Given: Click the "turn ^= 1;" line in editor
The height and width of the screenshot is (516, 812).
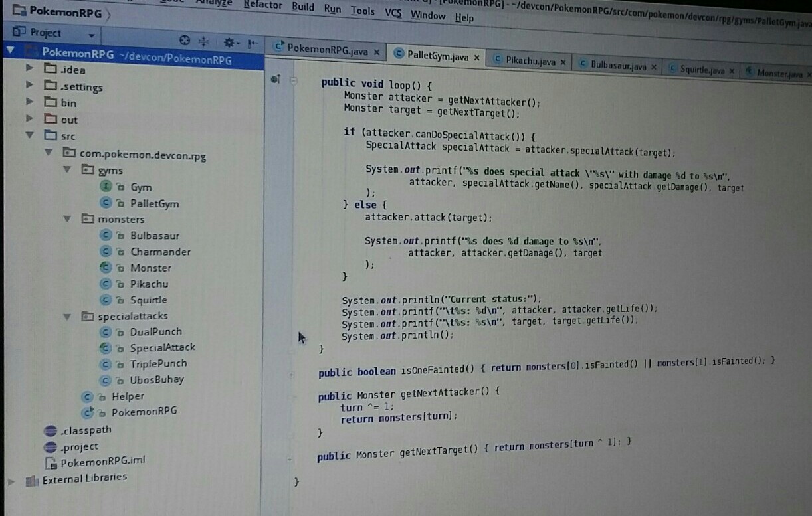Looking at the screenshot, I should click(x=367, y=407).
